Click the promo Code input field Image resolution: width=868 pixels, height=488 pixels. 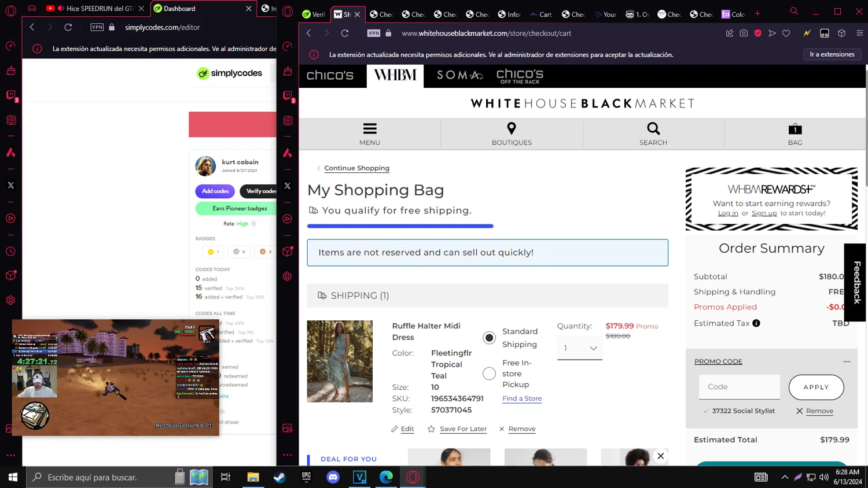[740, 387]
